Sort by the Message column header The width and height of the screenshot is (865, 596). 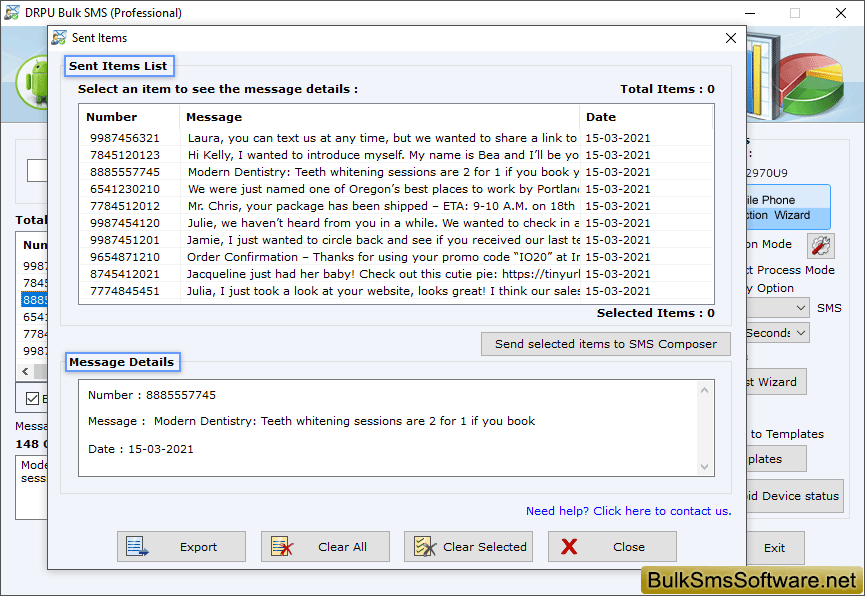pyautogui.click(x=380, y=117)
